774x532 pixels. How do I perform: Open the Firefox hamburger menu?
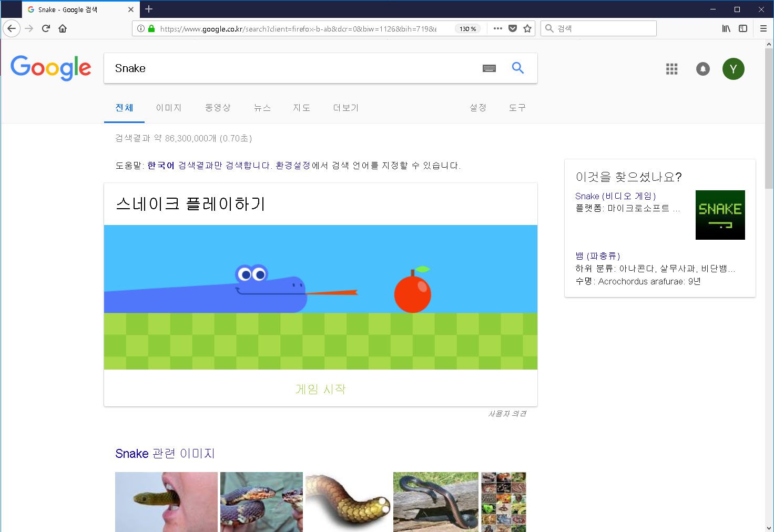click(x=763, y=28)
